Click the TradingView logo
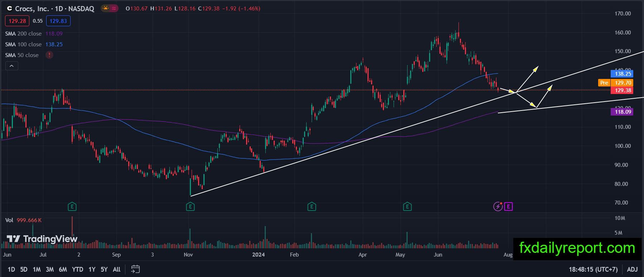The width and height of the screenshot is (644, 277). (x=42, y=239)
